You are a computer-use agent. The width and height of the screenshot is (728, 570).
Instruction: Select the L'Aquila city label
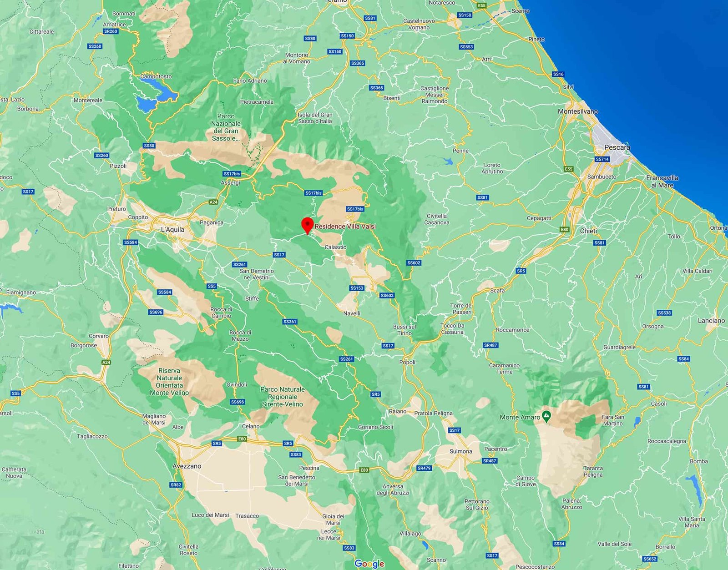click(172, 230)
